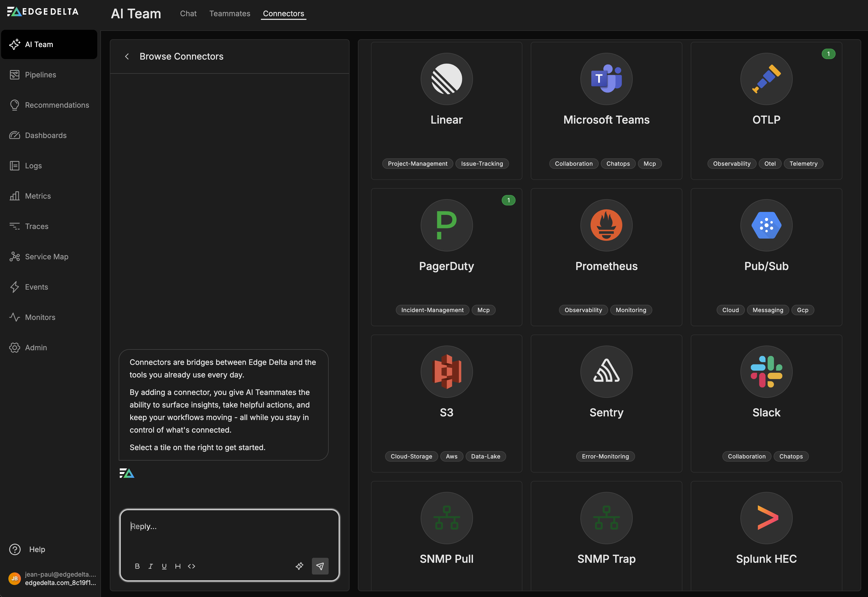This screenshot has height=597, width=868.
Task: Click the Microsoft Teams connector name
Action: pyautogui.click(x=606, y=120)
